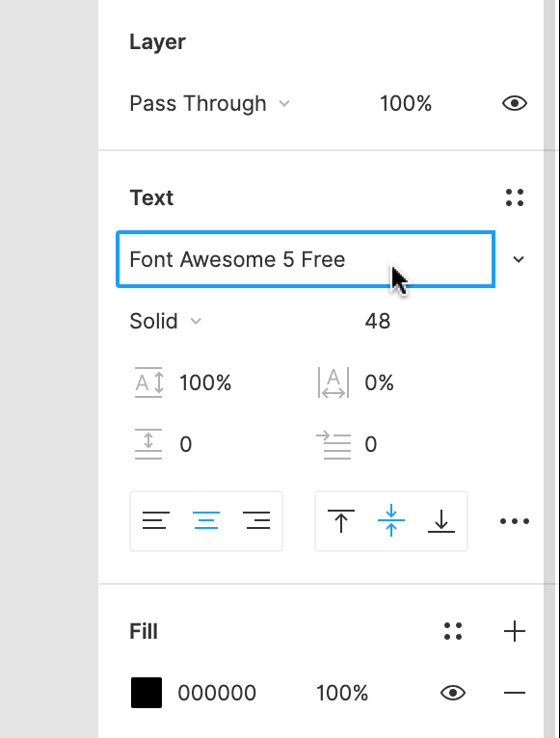
Task: Align text to bottom
Action: click(441, 520)
